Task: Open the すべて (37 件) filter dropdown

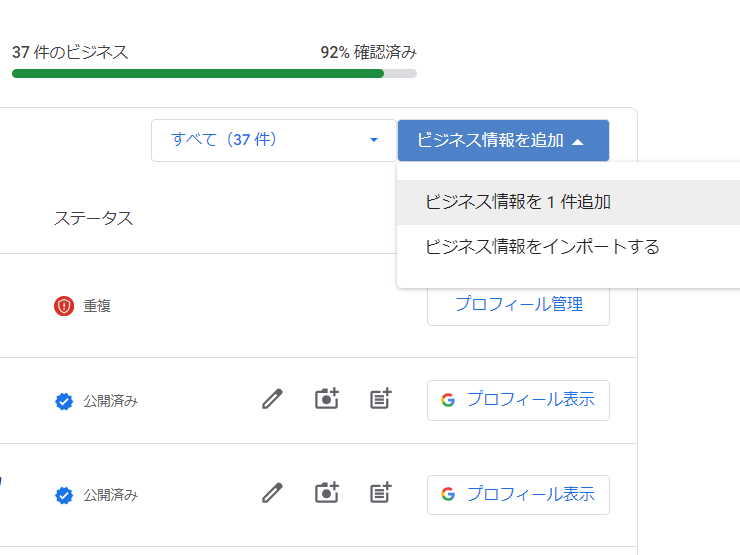Action: pyautogui.click(x=274, y=140)
